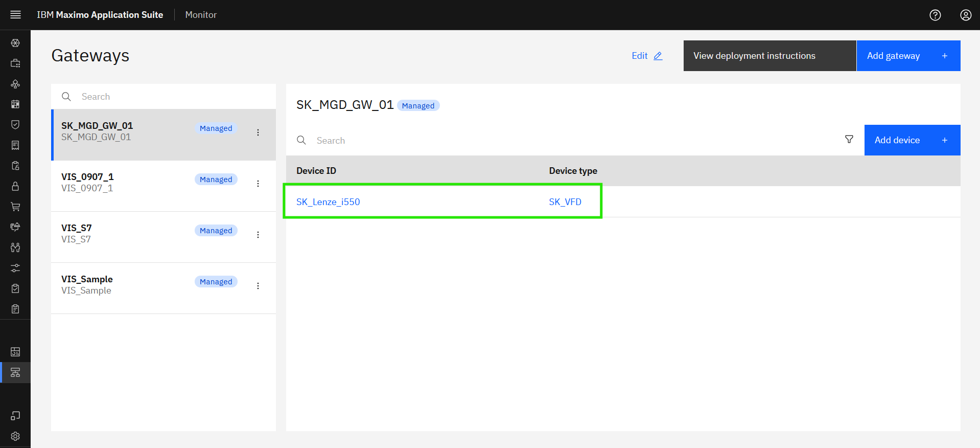Click the gateway list search field

(164, 97)
